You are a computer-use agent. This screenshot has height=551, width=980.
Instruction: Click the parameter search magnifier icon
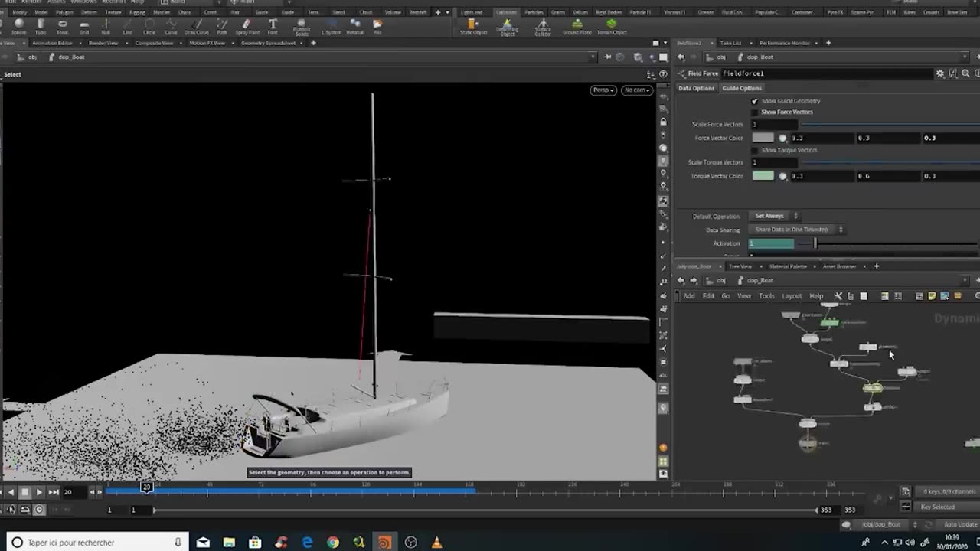pyautogui.click(x=965, y=73)
